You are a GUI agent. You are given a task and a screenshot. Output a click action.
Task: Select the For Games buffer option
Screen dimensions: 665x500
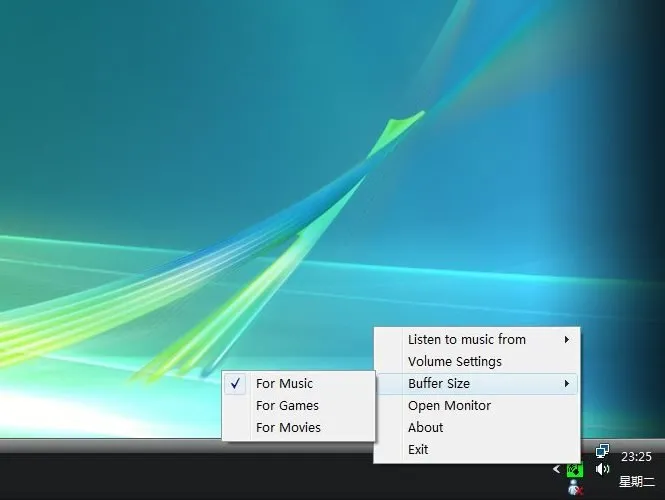click(x=299, y=405)
